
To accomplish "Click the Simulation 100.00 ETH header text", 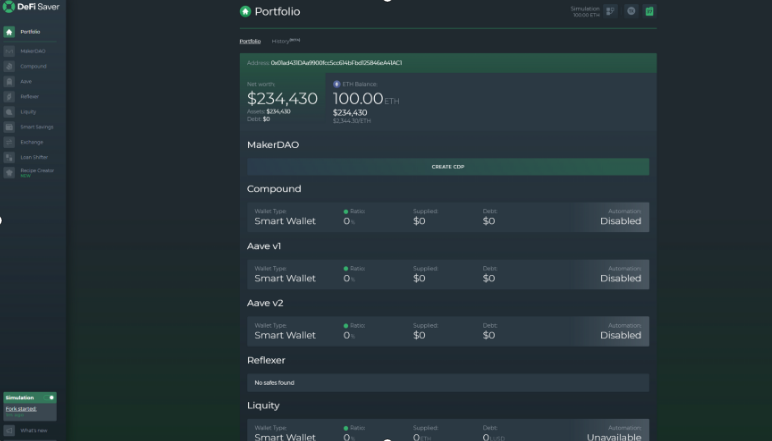I will coord(585,12).
